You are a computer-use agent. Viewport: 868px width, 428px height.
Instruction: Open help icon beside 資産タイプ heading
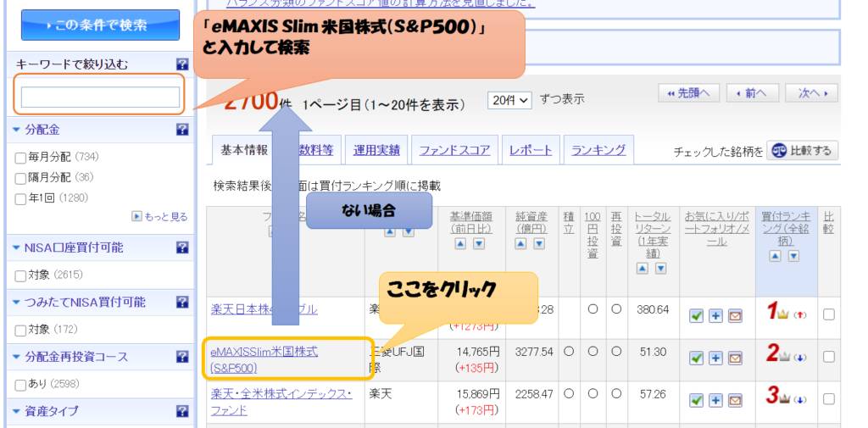182,411
